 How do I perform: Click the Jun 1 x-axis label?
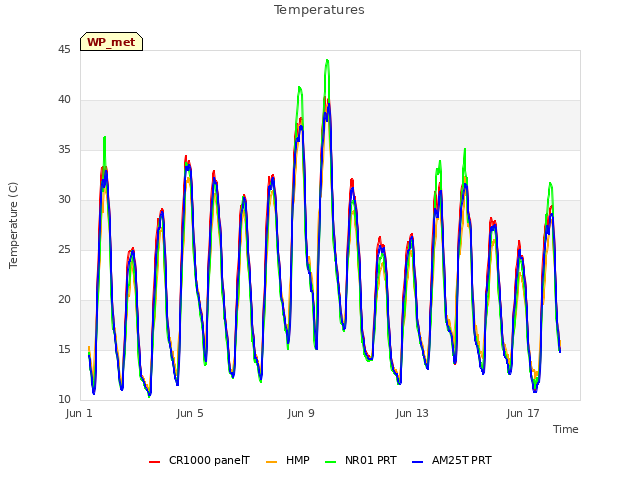tap(79, 413)
